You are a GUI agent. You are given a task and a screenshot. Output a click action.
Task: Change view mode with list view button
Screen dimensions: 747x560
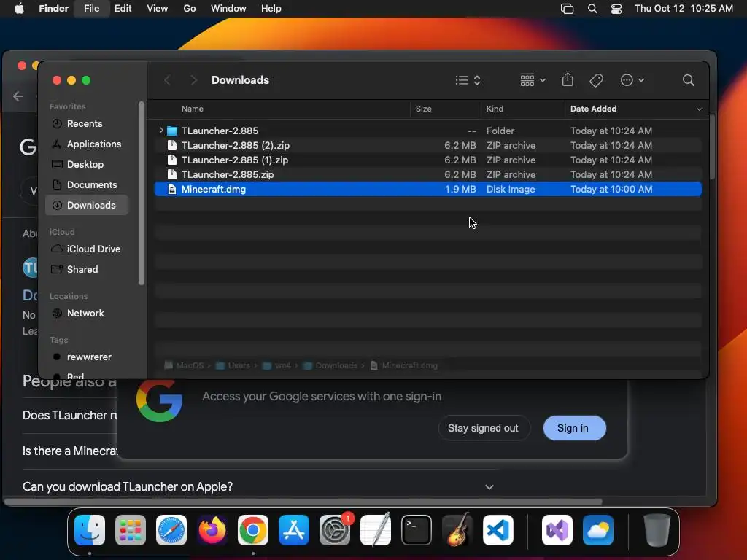pos(468,80)
